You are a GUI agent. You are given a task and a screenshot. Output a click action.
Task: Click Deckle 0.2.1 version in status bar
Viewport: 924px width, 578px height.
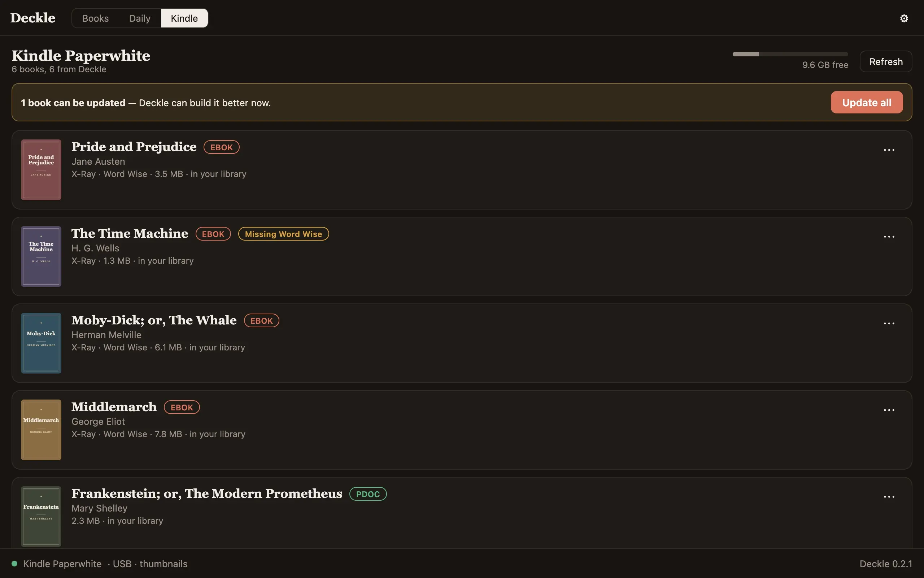tap(886, 564)
